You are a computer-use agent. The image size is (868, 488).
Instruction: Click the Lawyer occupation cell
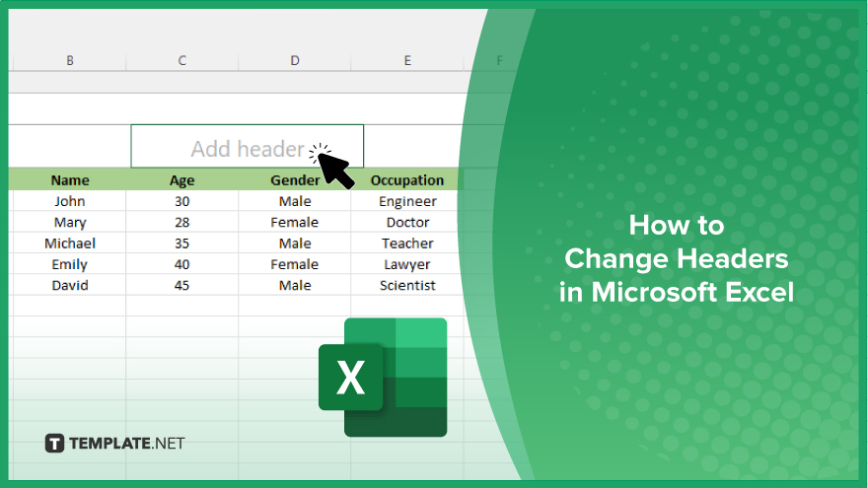click(407, 264)
